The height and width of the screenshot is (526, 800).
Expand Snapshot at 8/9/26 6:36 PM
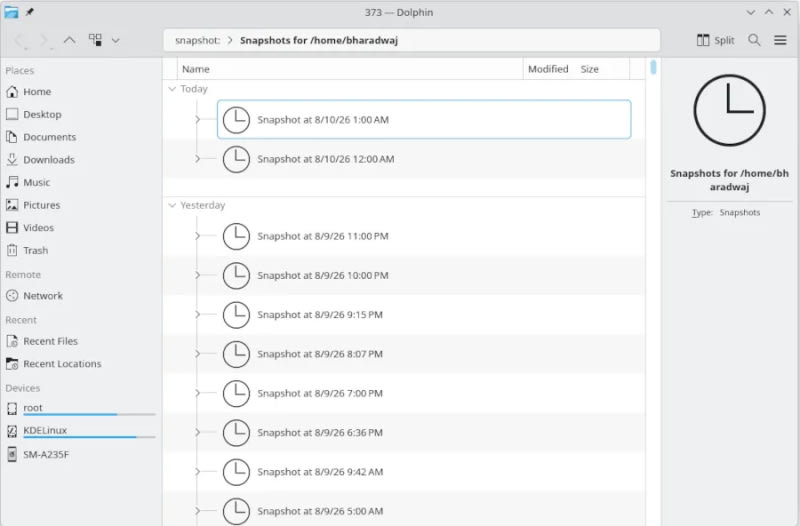click(x=197, y=432)
